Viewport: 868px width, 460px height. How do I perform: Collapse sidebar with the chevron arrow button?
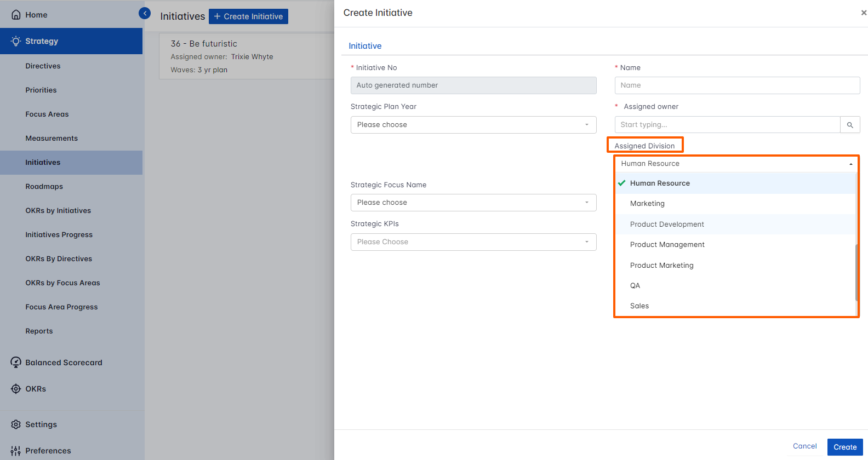click(x=145, y=13)
